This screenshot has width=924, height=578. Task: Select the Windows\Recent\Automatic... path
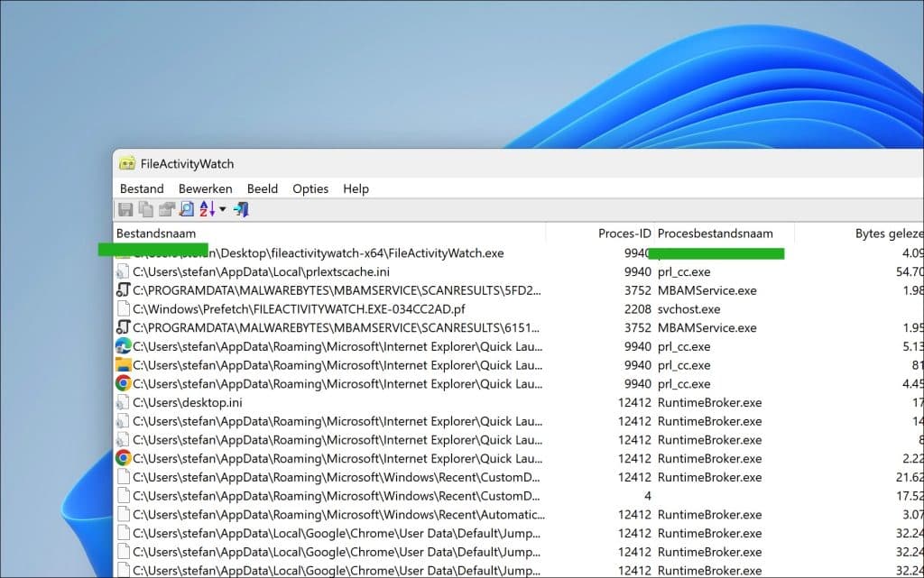click(339, 515)
